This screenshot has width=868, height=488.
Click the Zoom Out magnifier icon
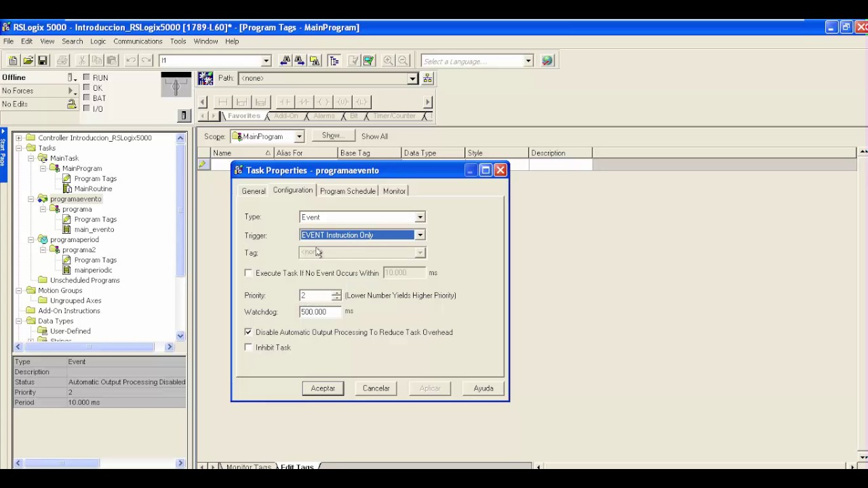(x=403, y=61)
